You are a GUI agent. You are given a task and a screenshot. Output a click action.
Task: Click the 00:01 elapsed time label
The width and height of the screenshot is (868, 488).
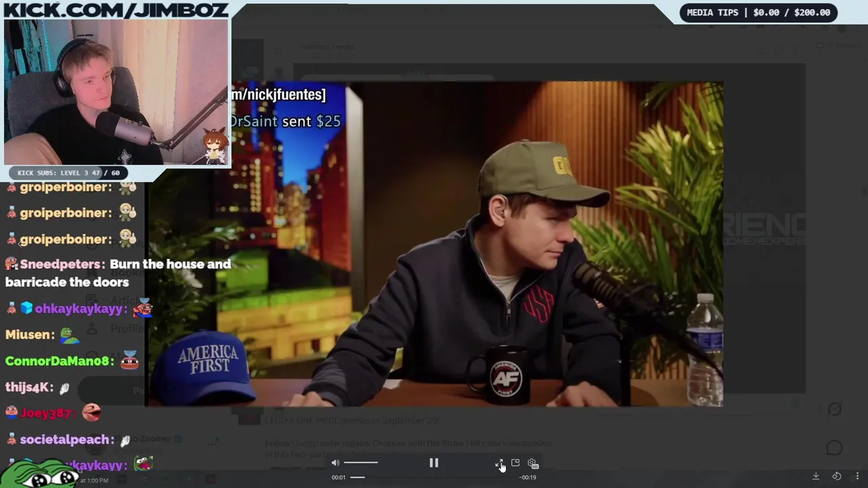click(x=338, y=477)
